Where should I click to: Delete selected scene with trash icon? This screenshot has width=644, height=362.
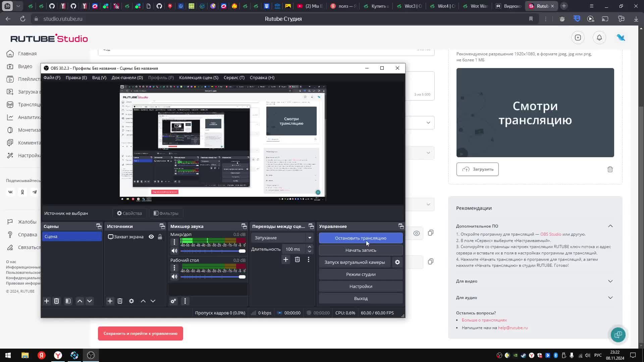coord(56,301)
